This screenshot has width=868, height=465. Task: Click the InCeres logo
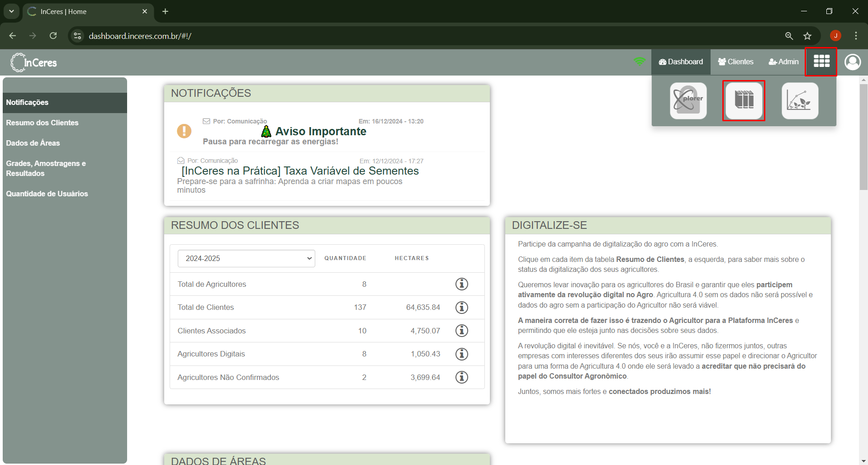pos(34,62)
